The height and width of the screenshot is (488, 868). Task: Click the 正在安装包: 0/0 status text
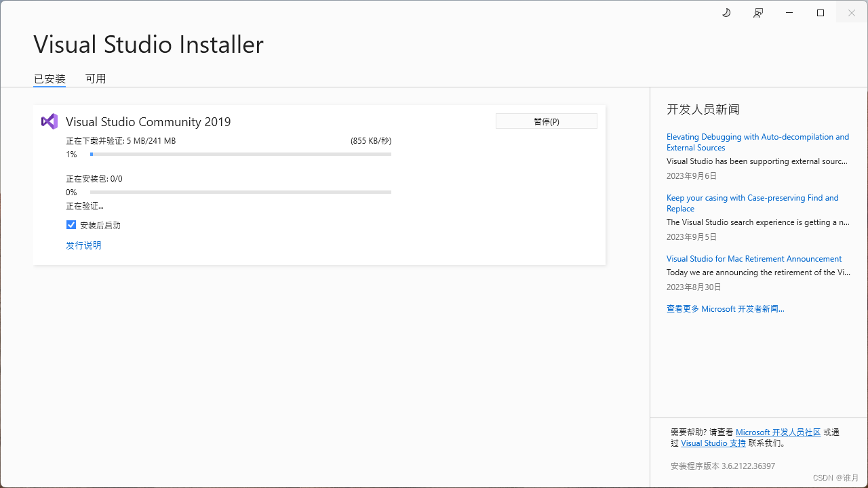click(94, 179)
